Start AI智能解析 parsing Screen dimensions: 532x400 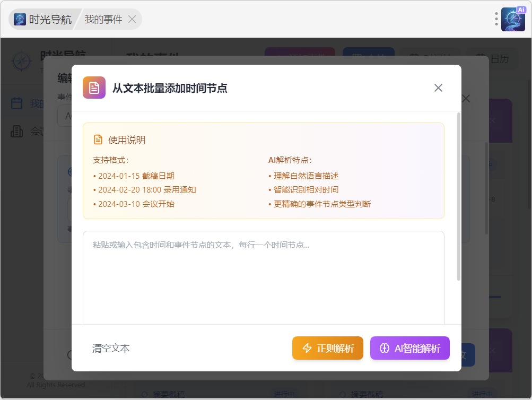(409, 349)
